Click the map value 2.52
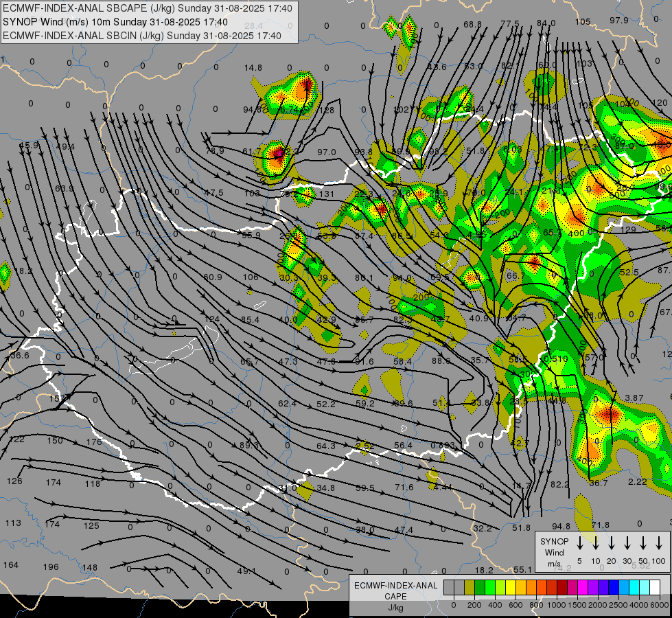 tap(364, 446)
